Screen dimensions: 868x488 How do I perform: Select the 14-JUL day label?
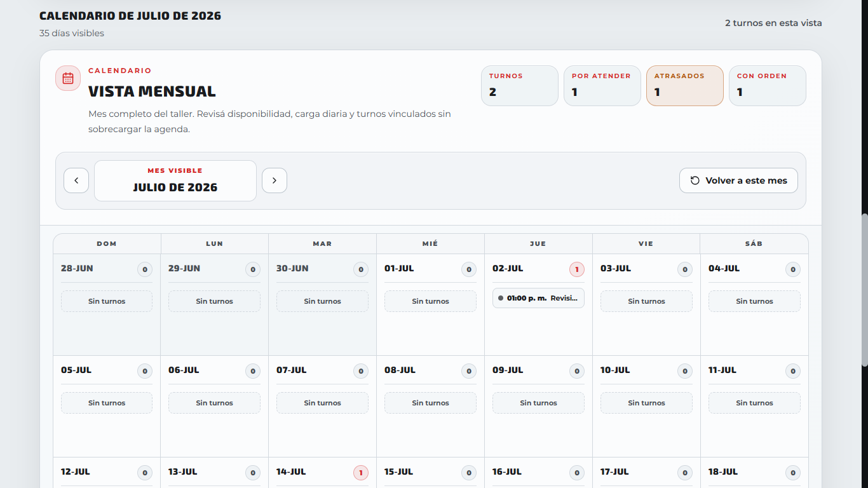[291, 471]
